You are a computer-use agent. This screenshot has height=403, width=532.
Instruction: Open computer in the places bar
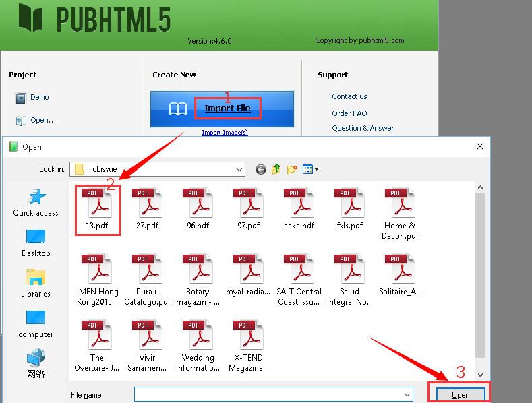click(36, 324)
